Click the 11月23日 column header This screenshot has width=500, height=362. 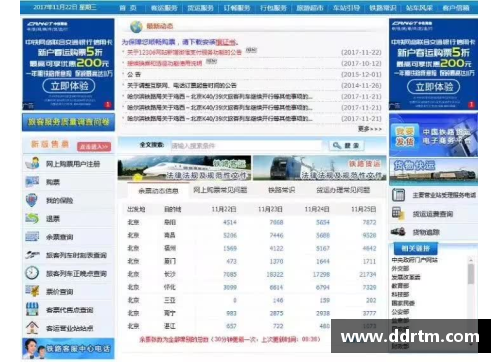(x=270, y=209)
